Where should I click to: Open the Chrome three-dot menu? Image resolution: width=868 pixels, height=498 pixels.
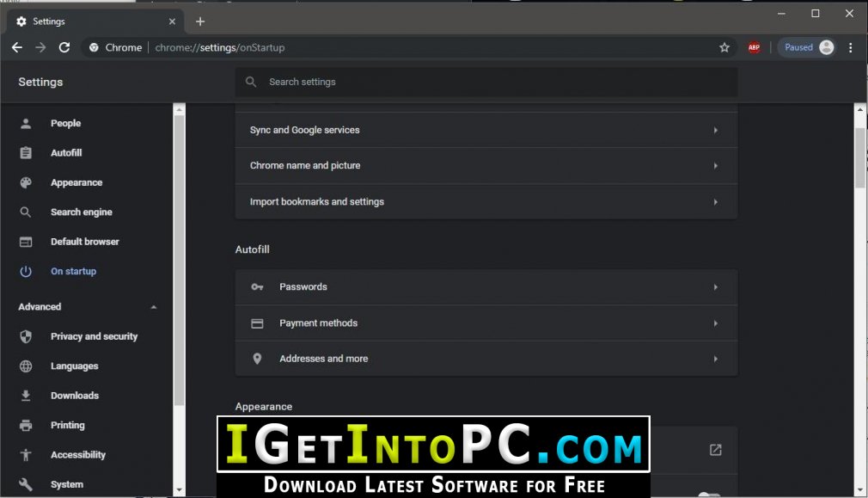coord(850,47)
